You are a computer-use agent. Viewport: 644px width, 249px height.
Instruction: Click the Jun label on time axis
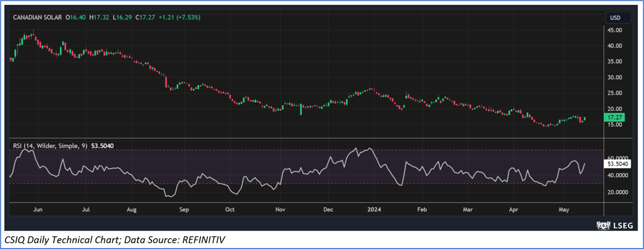pyautogui.click(x=38, y=209)
